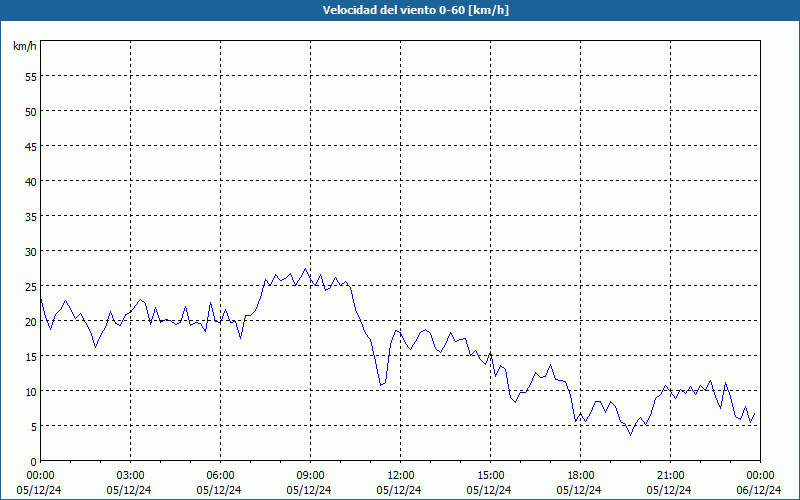The image size is (800, 500).
Task: Select the 20 y-axis value
Action: [31, 322]
